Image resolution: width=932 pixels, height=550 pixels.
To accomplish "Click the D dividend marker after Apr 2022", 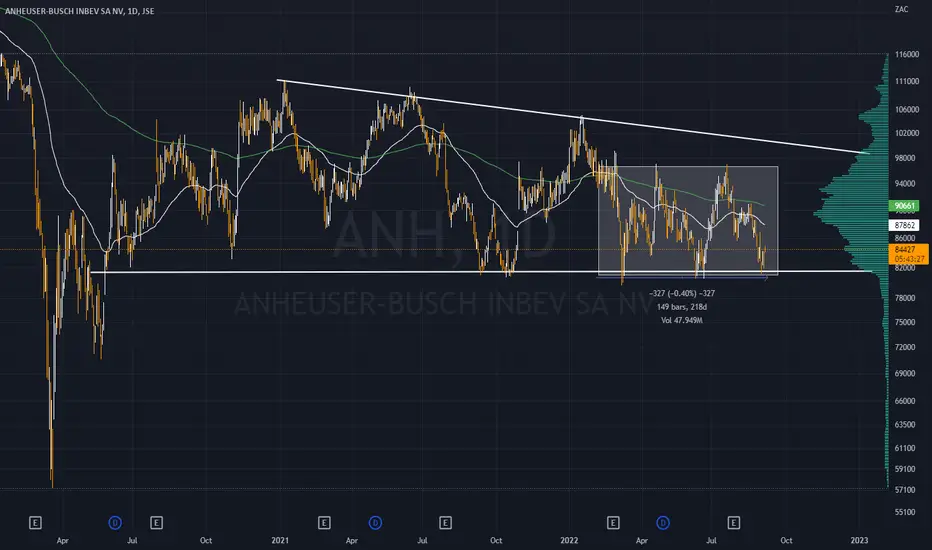I will [663, 523].
